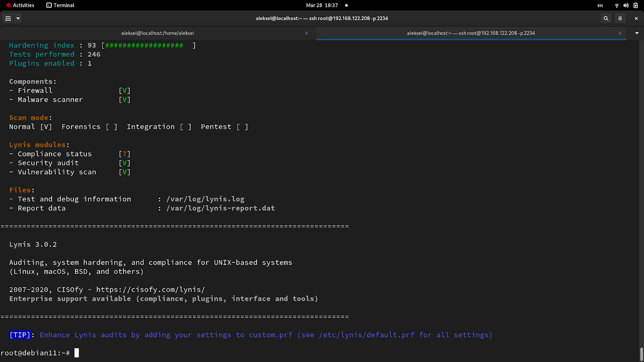
Task: Click the volume speaker icon
Action: 626,5
